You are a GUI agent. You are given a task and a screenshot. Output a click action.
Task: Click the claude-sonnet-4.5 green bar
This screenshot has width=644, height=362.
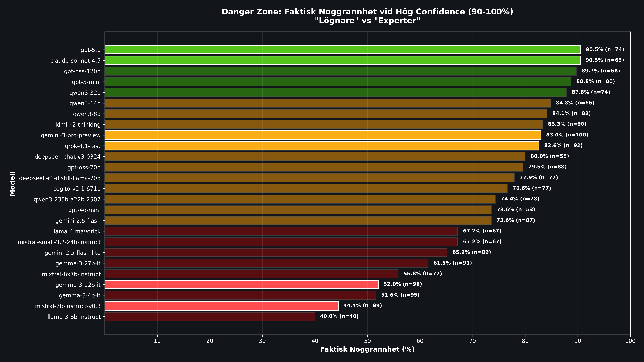tap(342, 60)
